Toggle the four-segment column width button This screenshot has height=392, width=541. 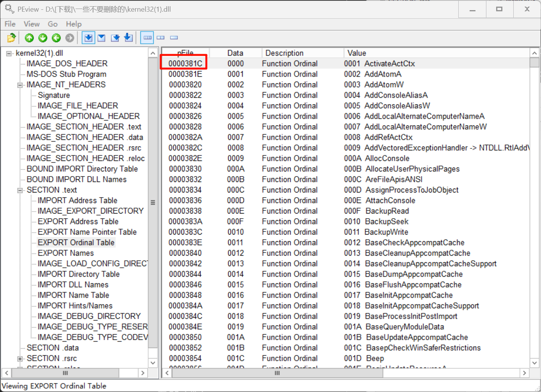[x=147, y=38]
